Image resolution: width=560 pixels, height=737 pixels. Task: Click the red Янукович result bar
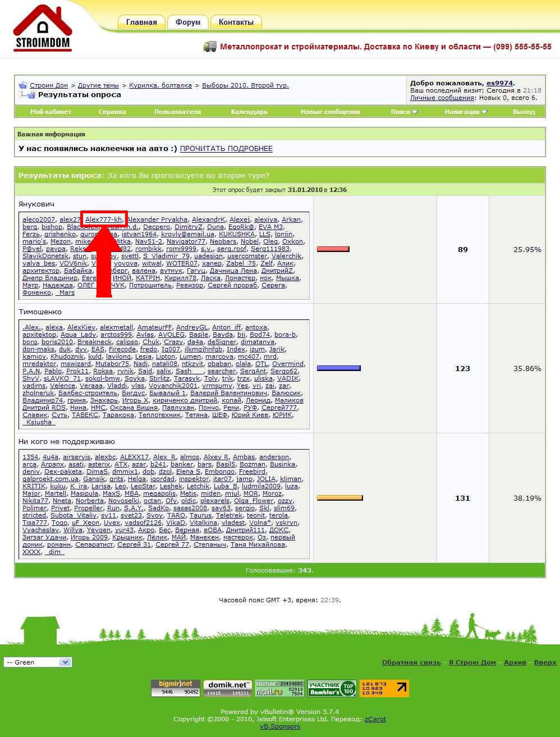[333, 249]
